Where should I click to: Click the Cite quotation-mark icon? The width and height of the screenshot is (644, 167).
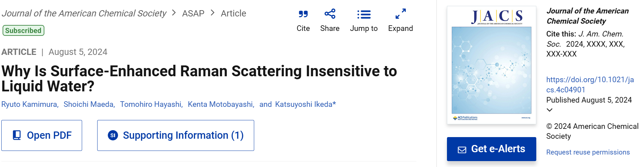tap(303, 14)
